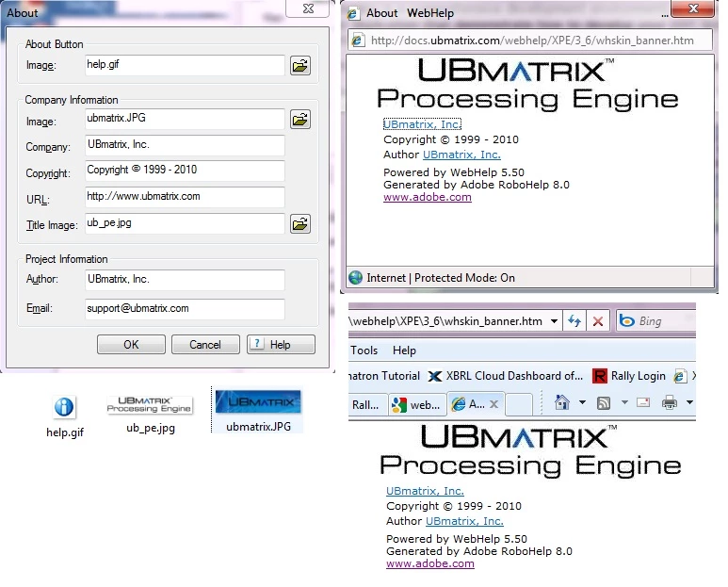728x587 pixels.
Task: Click the refresh icon in the browser address bar
Action: coord(574,321)
